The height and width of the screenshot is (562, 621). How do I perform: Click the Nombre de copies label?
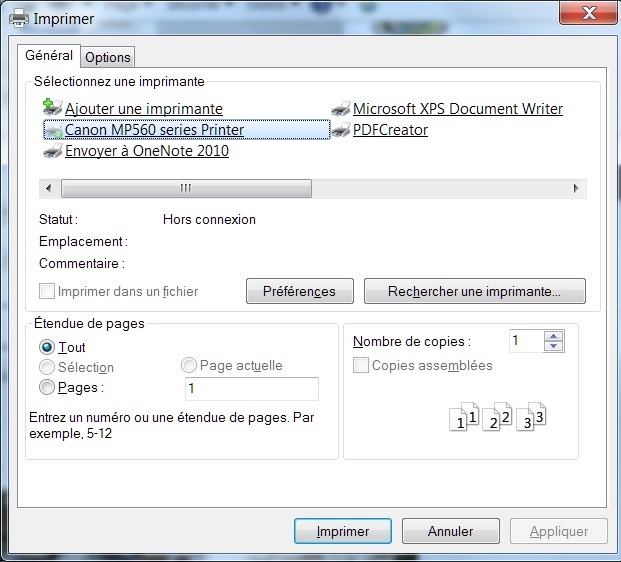tap(412, 341)
